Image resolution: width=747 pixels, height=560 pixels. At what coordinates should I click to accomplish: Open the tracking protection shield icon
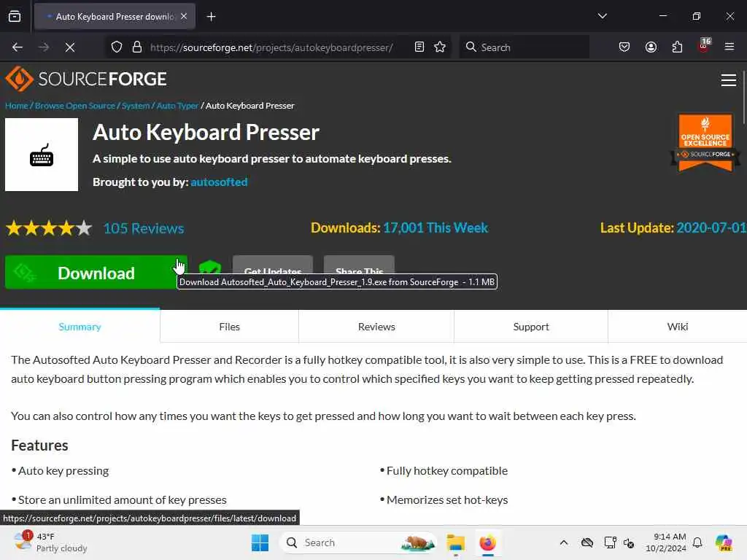pos(117,47)
